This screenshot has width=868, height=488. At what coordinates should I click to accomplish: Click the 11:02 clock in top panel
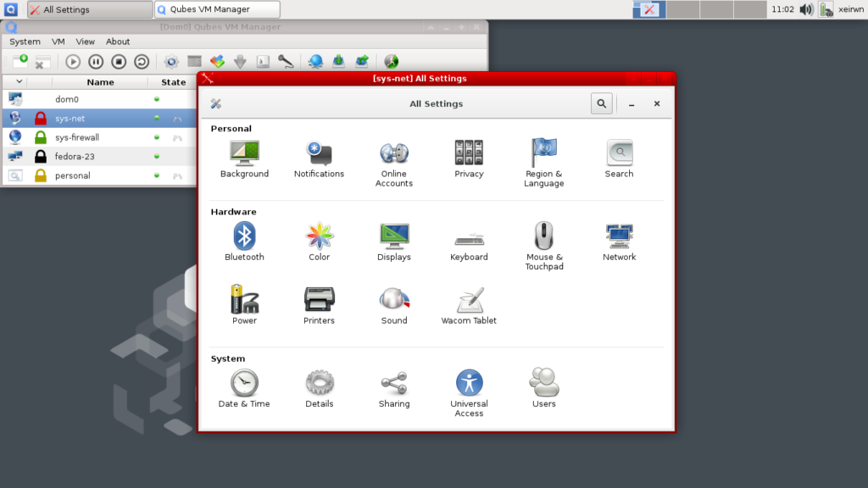coord(782,9)
